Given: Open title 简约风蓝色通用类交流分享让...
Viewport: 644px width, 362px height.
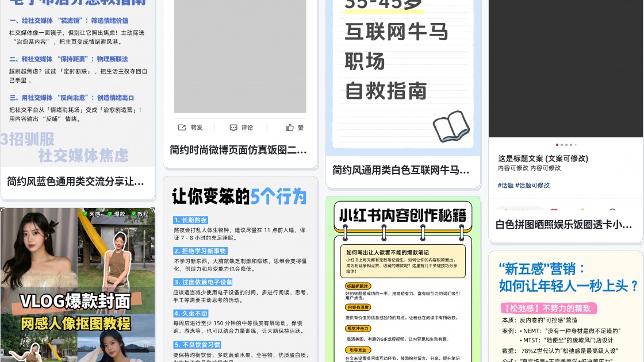Looking at the screenshot, I should click(x=75, y=182).
